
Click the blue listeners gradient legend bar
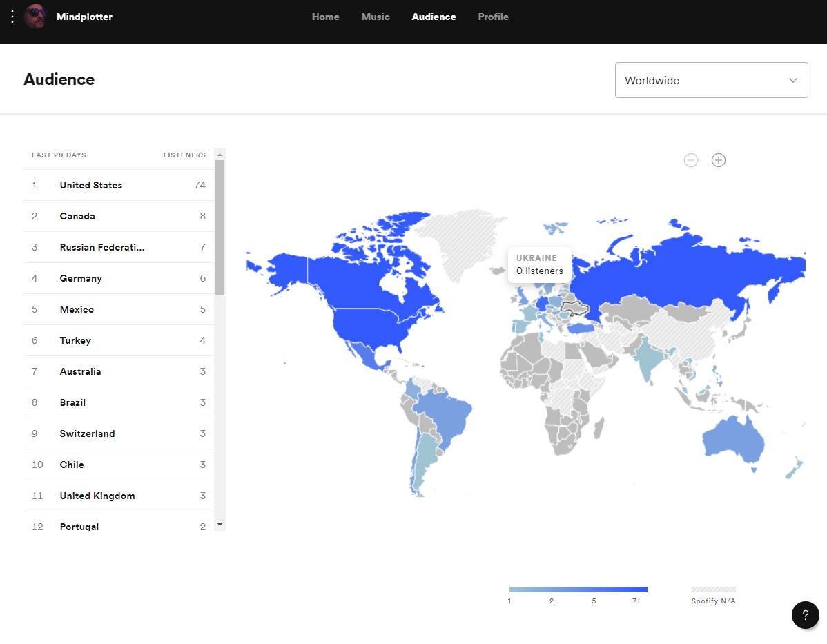pyautogui.click(x=578, y=589)
